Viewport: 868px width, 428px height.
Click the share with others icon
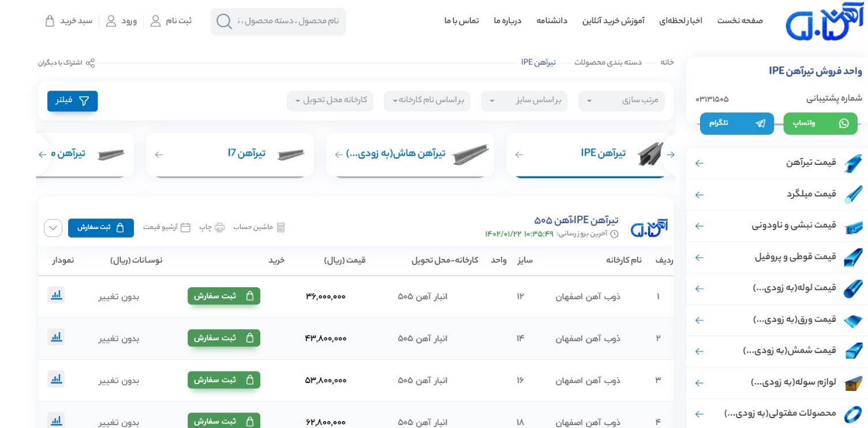point(90,63)
